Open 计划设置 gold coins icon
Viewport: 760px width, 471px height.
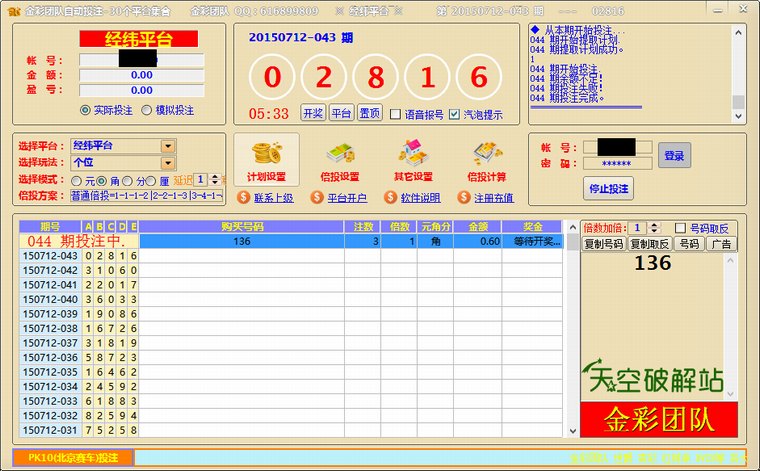point(266,154)
